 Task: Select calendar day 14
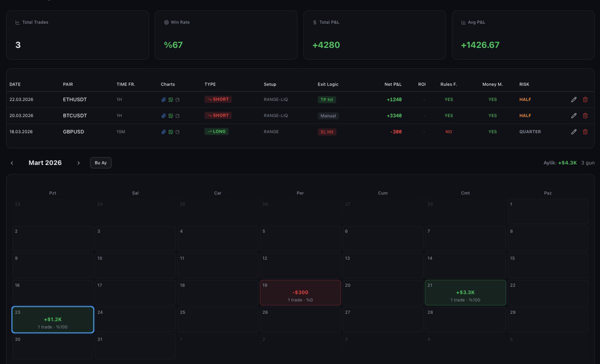(465, 265)
